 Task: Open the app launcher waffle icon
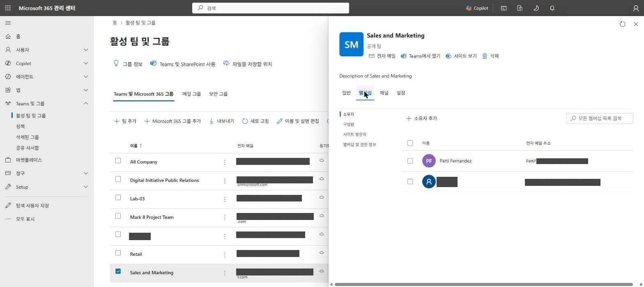click(8, 8)
